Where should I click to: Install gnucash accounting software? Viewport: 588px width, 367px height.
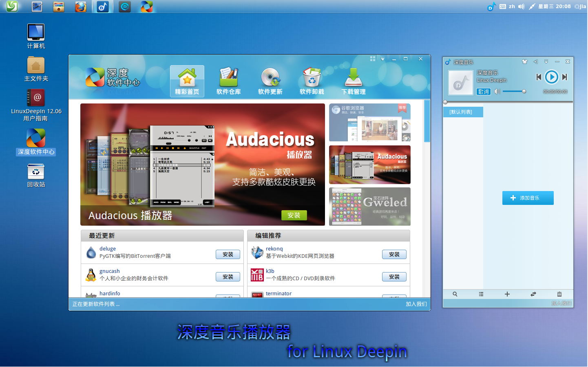click(x=228, y=277)
